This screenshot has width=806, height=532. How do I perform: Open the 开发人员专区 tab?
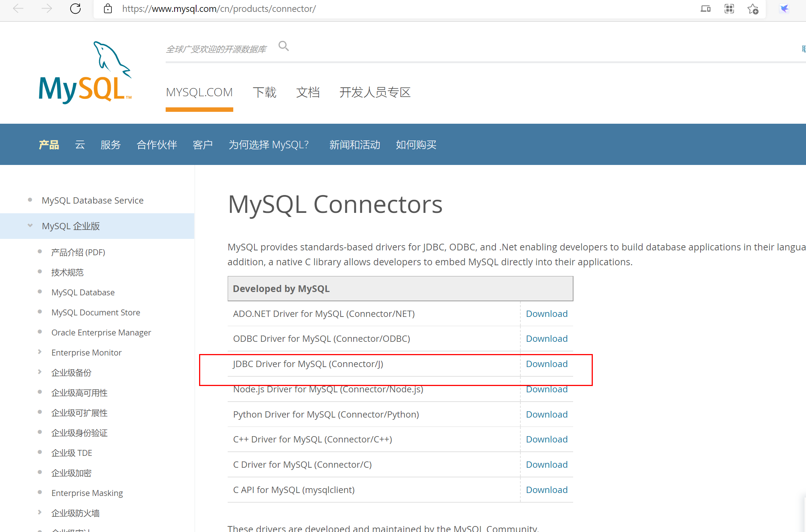[x=375, y=92]
